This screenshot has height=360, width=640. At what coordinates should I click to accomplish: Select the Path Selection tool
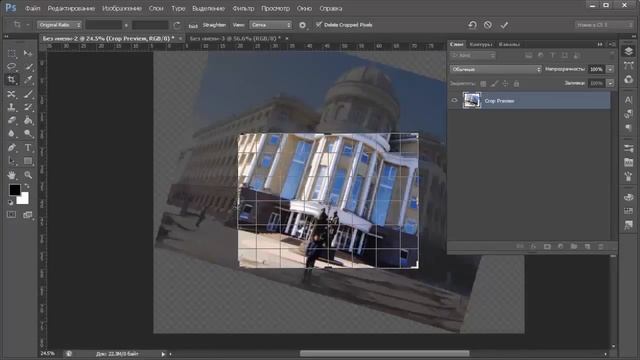click(x=11, y=161)
